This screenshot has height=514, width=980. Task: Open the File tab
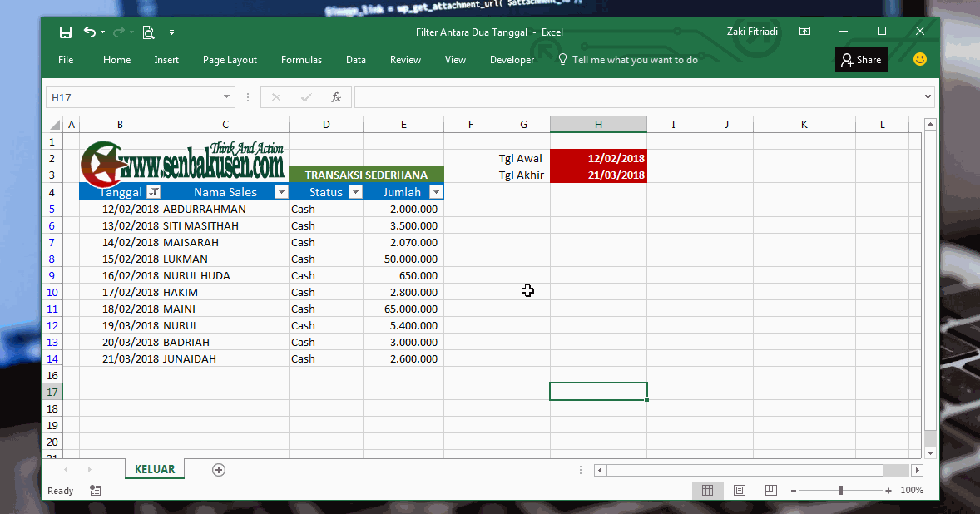click(66, 59)
